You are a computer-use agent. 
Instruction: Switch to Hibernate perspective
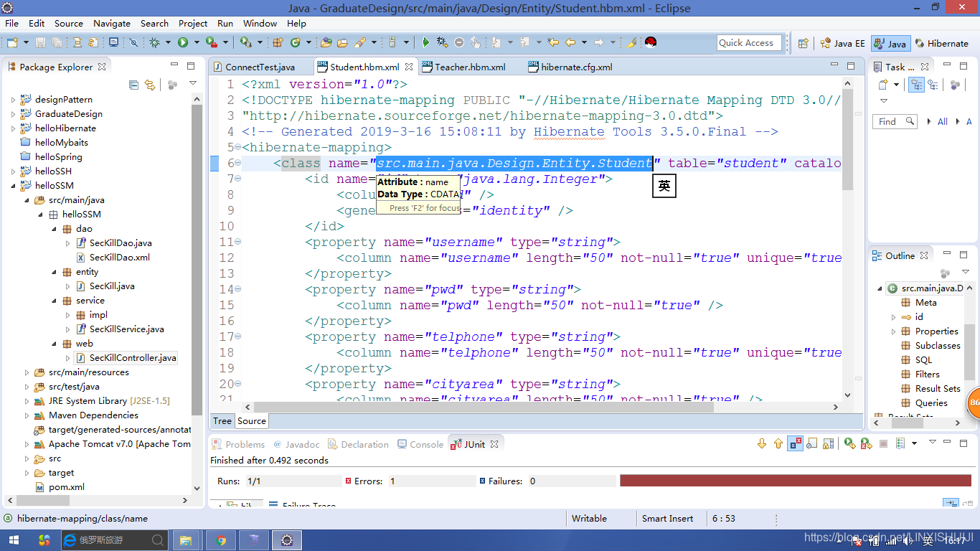(x=941, y=43)
